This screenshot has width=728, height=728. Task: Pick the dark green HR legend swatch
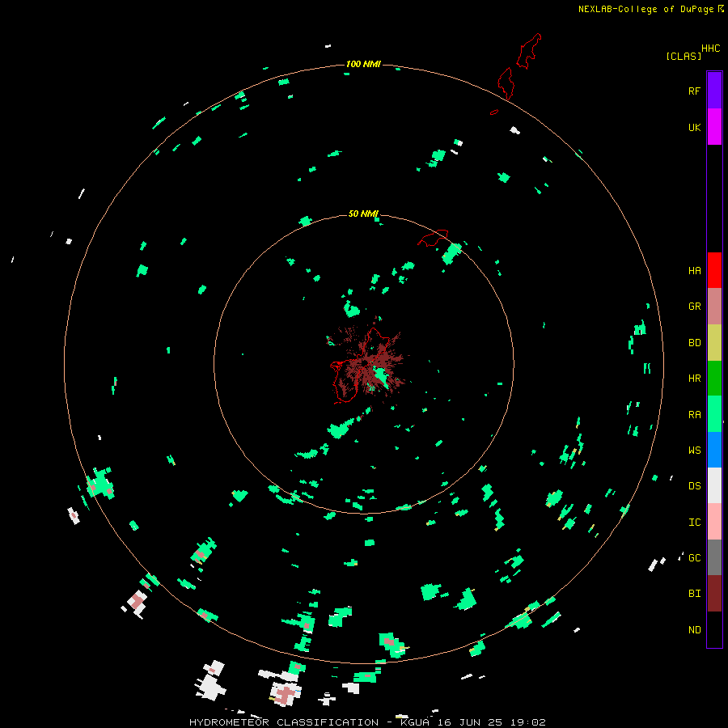coord(714,379)
